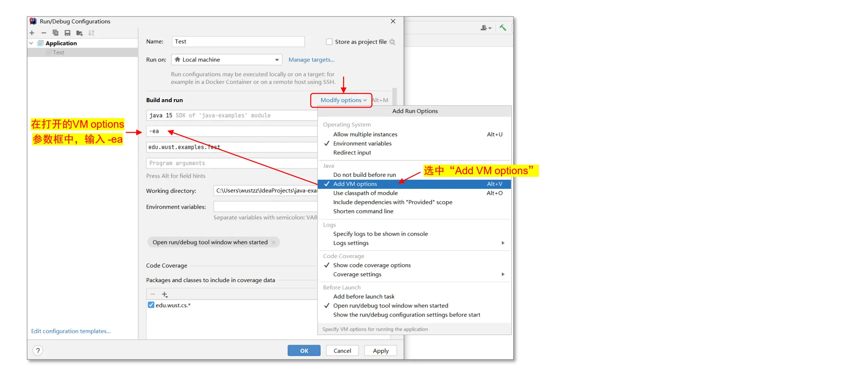
Task: Click IntelliJ logo in dialog title bar
Action: coord(33,21)
